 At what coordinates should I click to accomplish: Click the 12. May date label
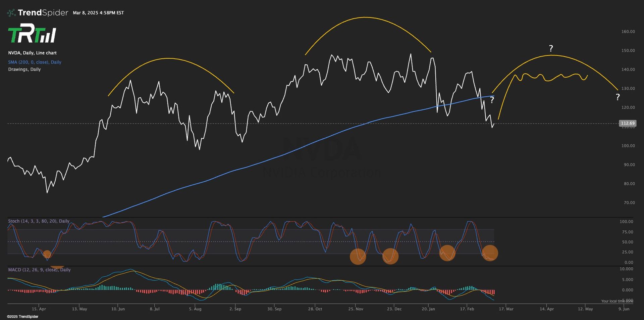585,309
